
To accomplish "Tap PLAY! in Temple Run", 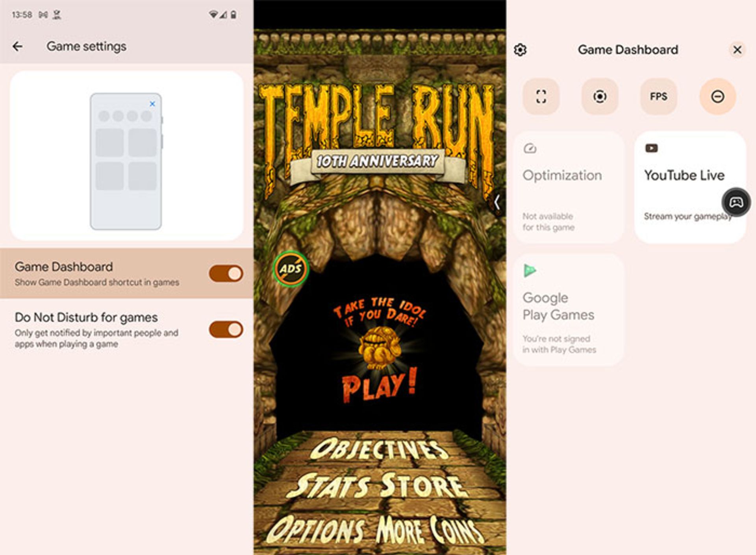I will click(379, 385).
